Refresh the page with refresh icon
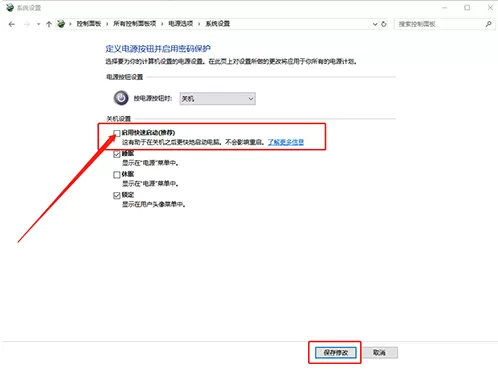498x373 pixels. pyautogui.click(x=384, y=24)
